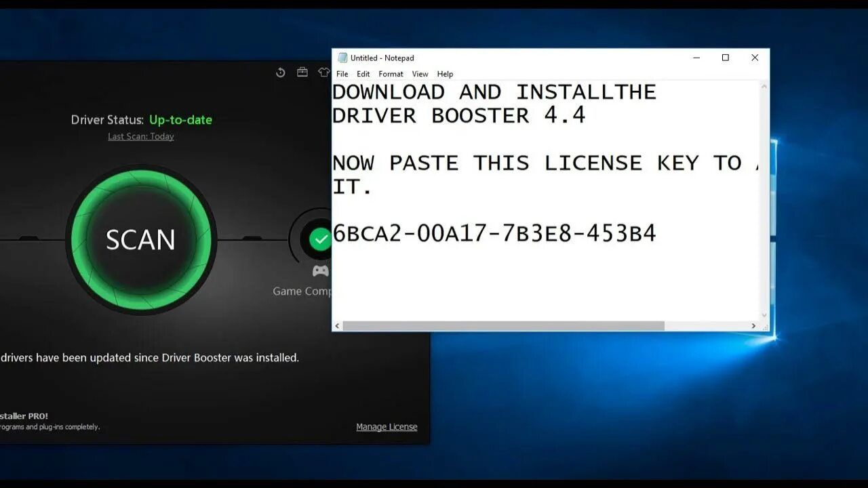
Task: Click the 'Untitled - Notepad' title bar text
Action: pos(382,58)
